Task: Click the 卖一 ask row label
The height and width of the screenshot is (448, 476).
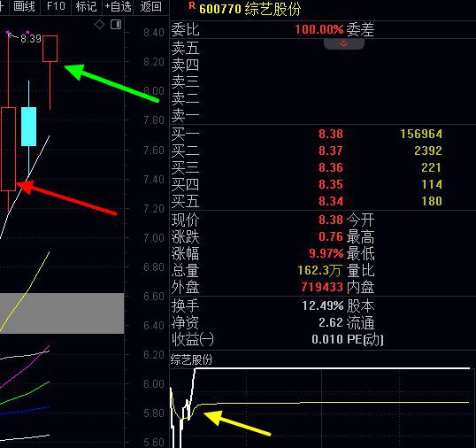Action: pyautogui.click(x=185, y=116)
